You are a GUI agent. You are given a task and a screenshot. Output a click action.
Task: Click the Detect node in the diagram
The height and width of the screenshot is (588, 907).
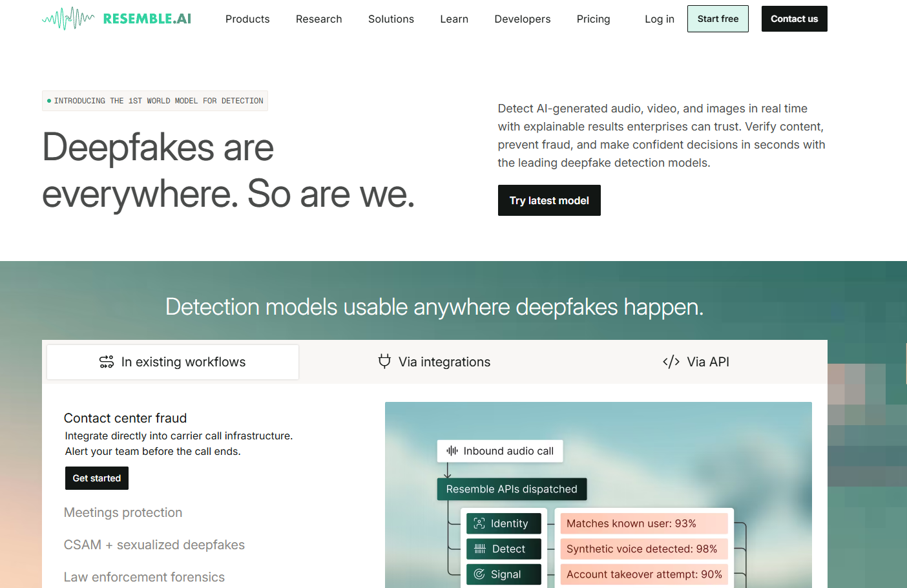click(504, 549)
